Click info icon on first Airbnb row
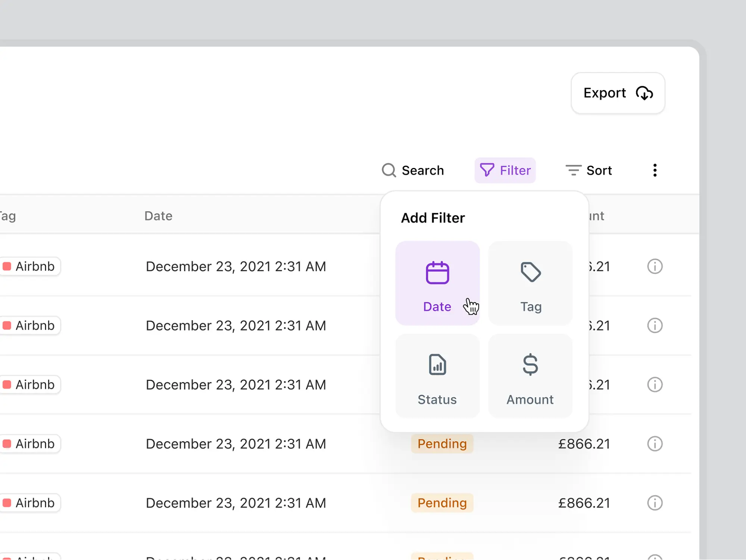This screenshot has width=746, height=560. (x=655, y=267)
